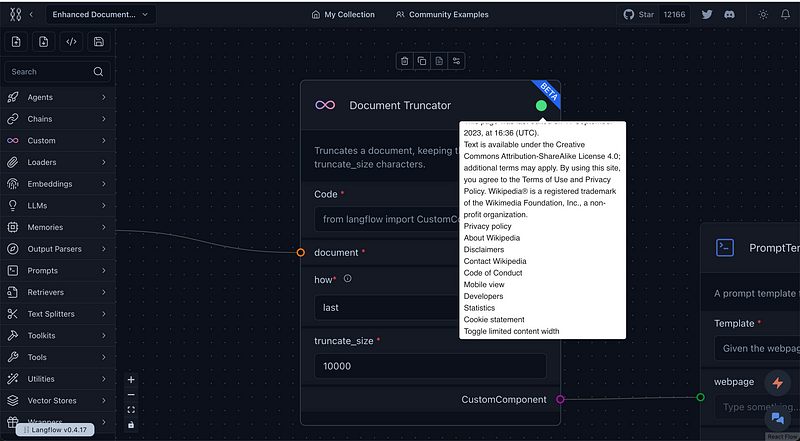Click the import flow icon in sidebar
Image resolution: width=800 pixels, height=441 pixels.
coord(17,41)
